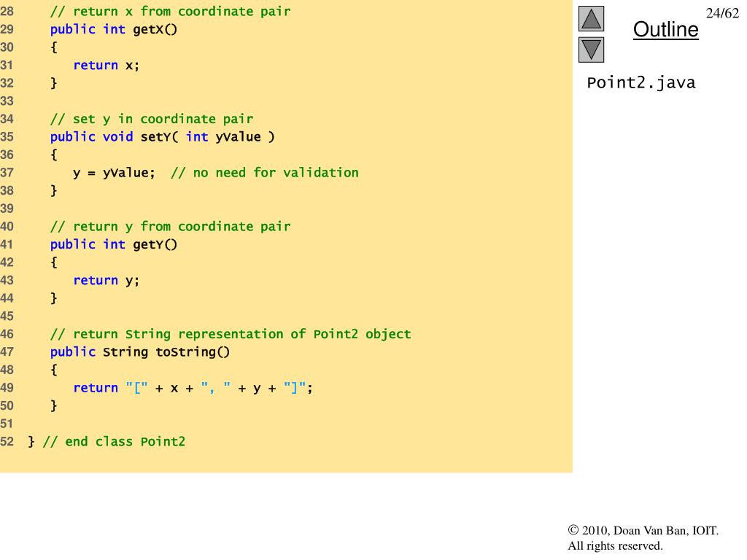The image size is (747, 560).
Task: Click line number 52
Action: click(x=7, y=442)
